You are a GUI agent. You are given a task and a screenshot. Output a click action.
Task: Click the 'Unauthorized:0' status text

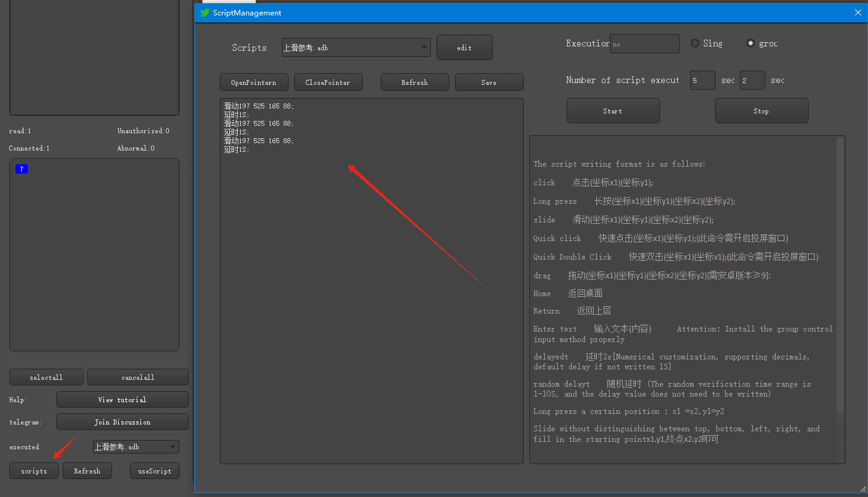coord(144,131)
